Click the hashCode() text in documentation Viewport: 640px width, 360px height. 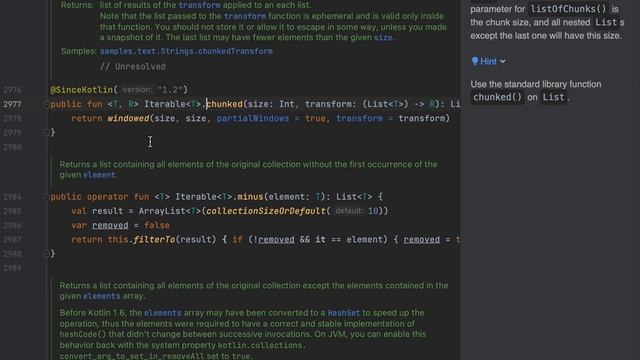tap(83, 334)
